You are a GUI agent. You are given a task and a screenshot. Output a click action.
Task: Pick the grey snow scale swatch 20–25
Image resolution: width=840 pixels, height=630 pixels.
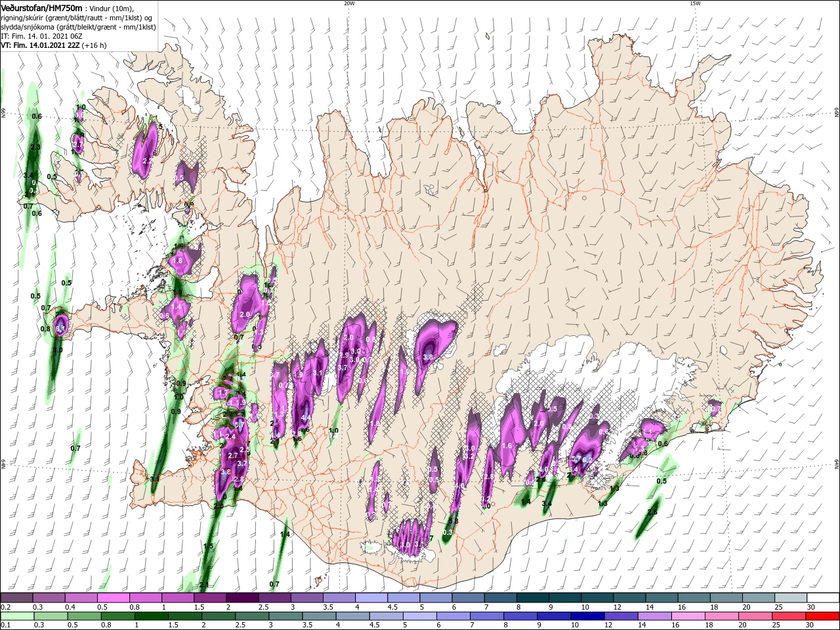[x=759, y=598]
